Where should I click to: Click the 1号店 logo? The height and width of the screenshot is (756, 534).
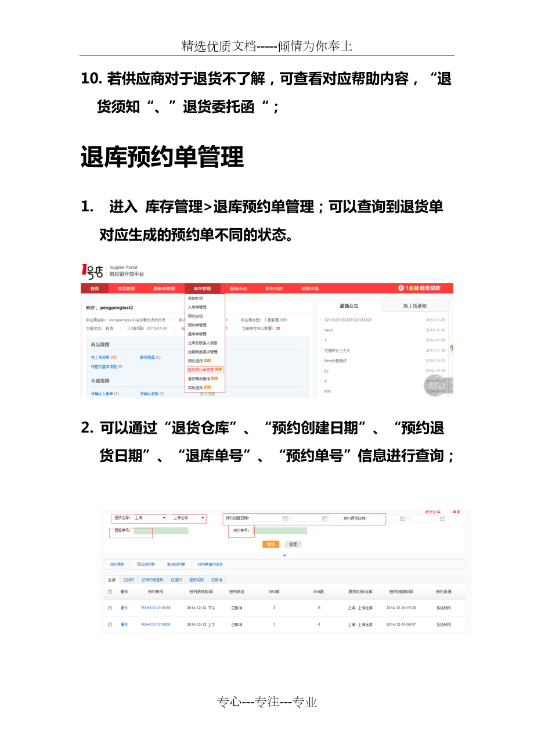click(x=92, y=271)
